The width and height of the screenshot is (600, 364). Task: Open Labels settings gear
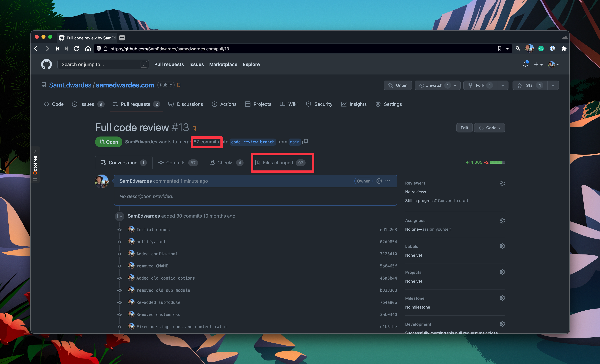tap(502, 246)
